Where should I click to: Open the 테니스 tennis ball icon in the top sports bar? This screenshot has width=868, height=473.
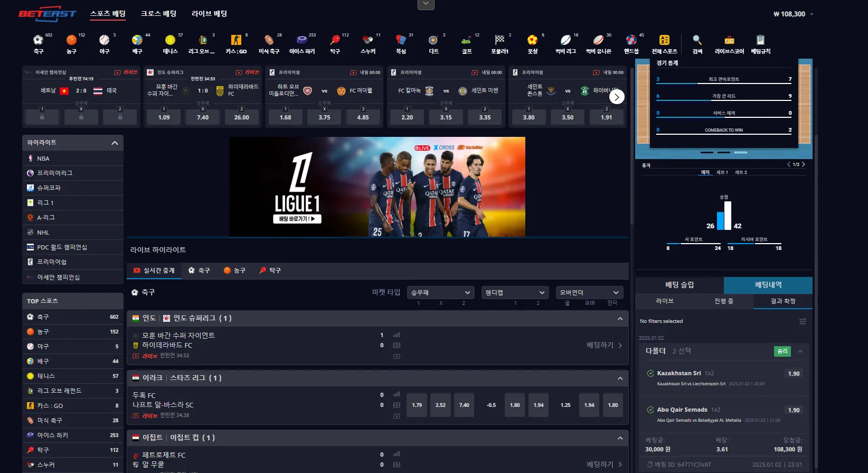[x=170, y=40]
